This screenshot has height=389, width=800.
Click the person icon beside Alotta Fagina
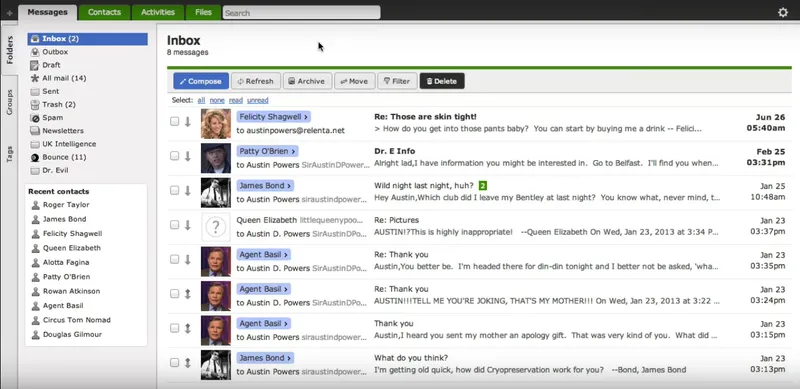pos(35,262)
